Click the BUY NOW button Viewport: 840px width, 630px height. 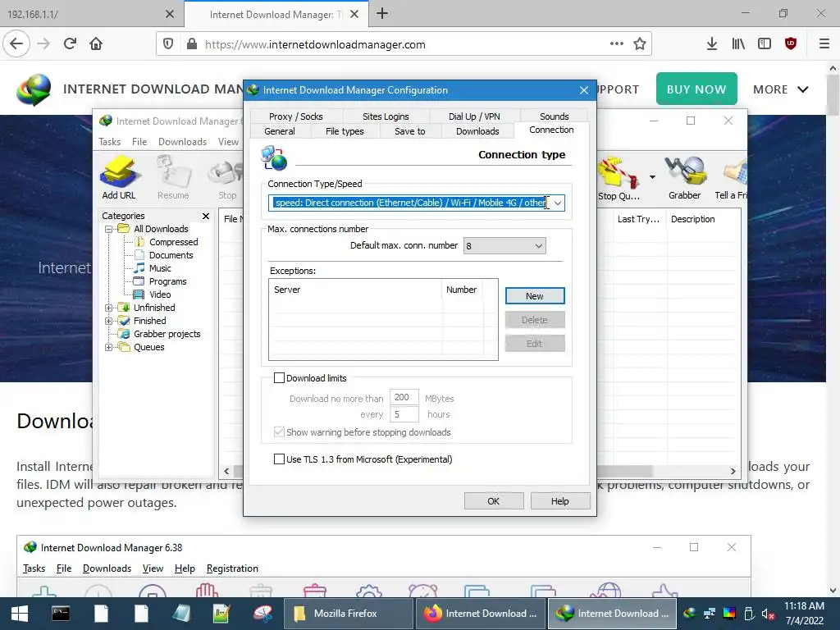pos(696,89)
